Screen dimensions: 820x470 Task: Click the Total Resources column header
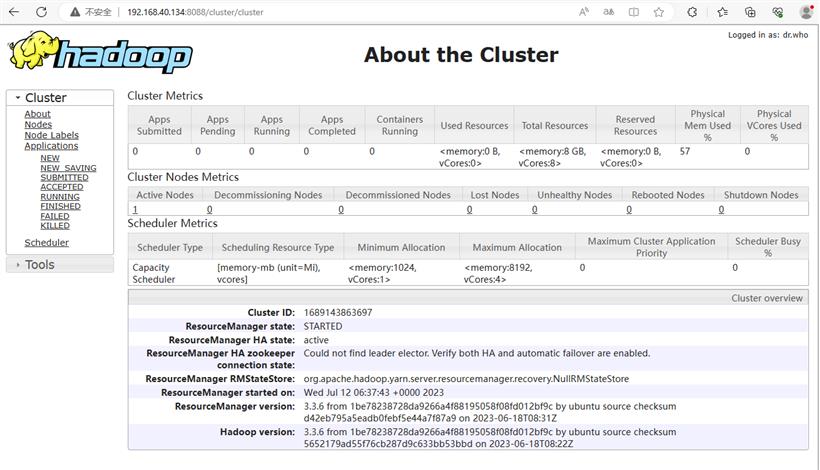point(555,125)
